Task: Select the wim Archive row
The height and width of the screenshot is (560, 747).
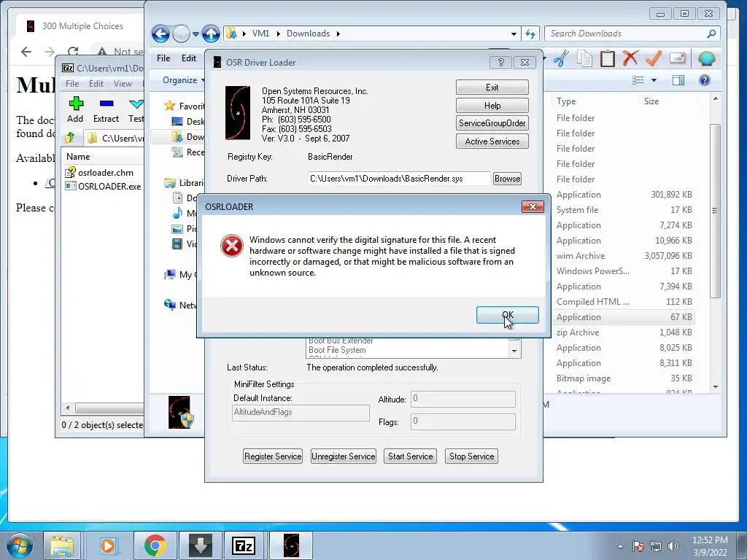Action: [x=624, y=256]
